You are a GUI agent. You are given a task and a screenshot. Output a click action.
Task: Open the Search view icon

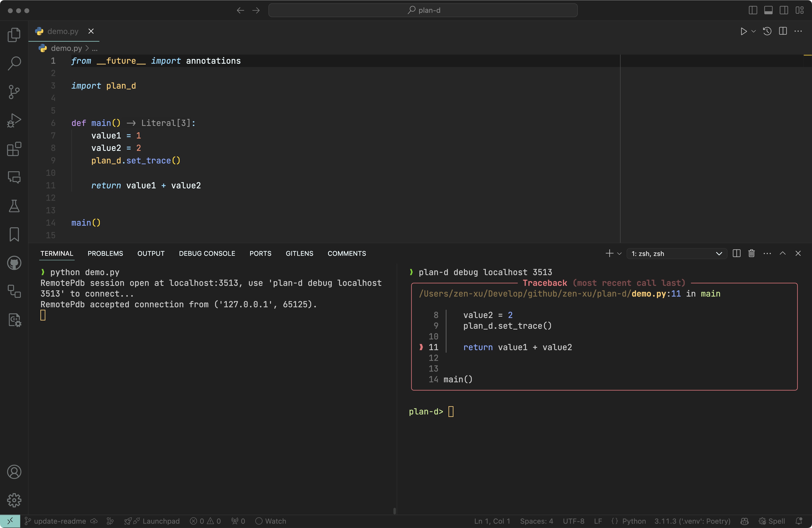[x=14, y=63]
